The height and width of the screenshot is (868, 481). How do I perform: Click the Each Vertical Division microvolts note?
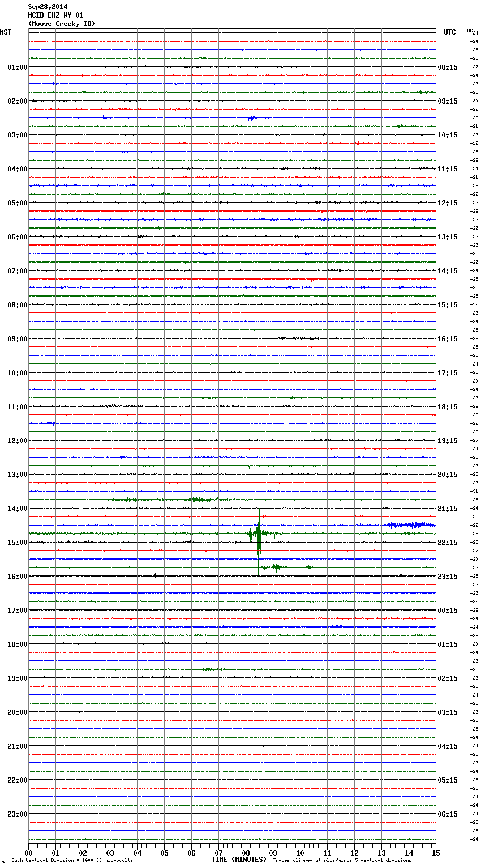coord(72,861)
